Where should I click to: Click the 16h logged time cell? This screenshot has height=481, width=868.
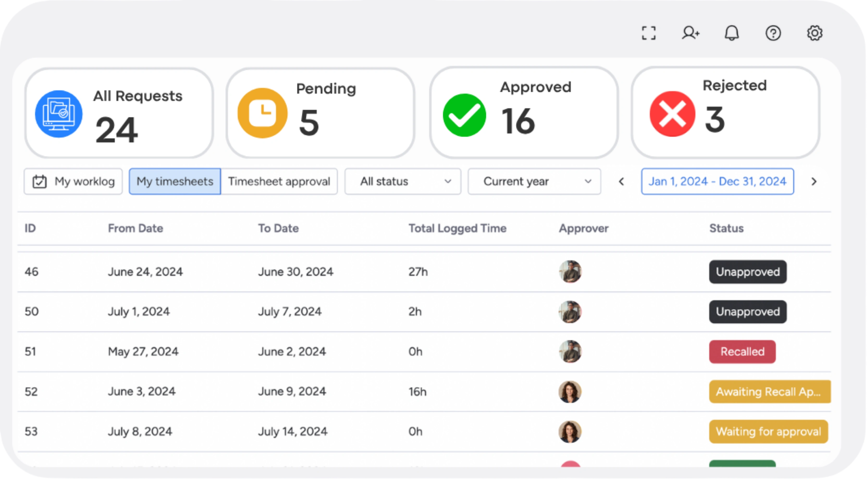[x=417, y=392]
